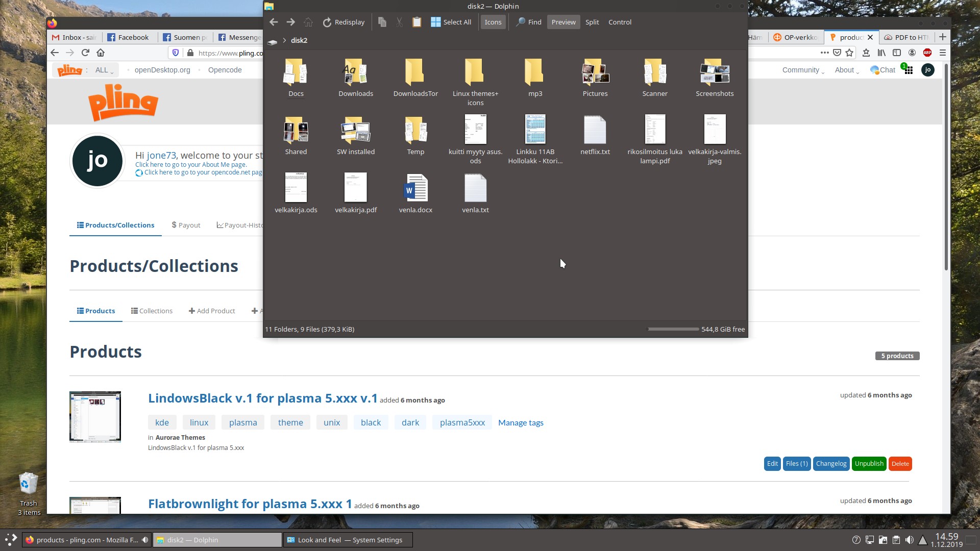Click Delete button for LindowsBlack product

900,464
